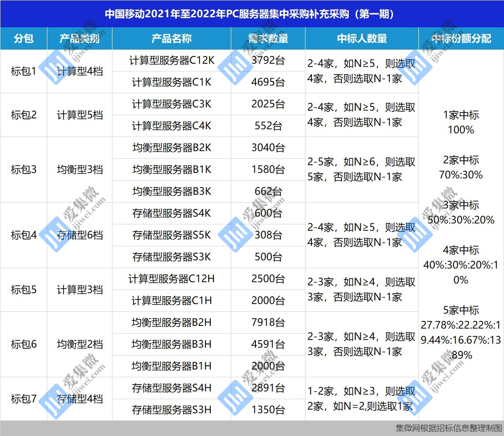The height and width of the screenshot is (436, 504).
Task: Click the 标包1 cell
Action: [x=24, y=71]
